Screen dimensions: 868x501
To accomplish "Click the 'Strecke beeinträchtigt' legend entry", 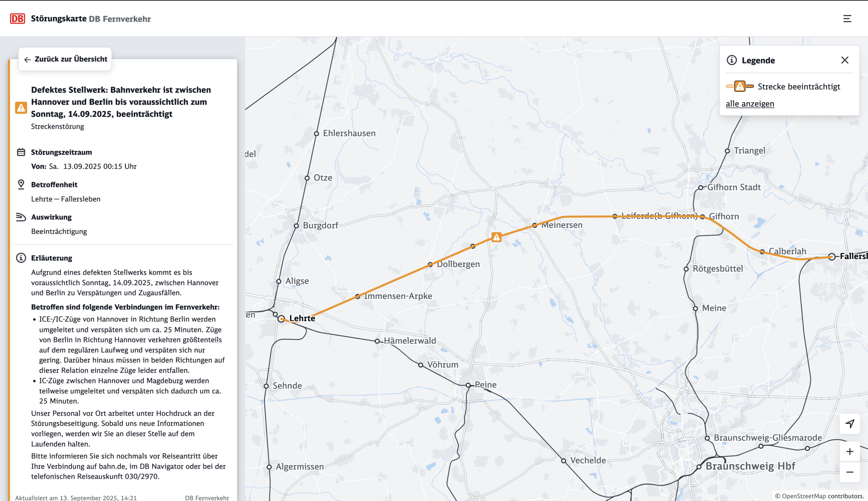I will coord(799,87).
